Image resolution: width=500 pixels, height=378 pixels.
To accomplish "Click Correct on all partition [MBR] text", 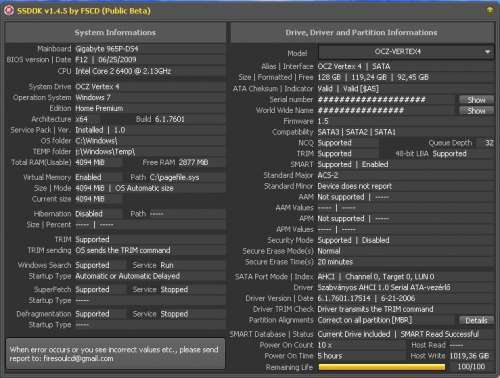I will pyautogui.click(x=365, y=320).
